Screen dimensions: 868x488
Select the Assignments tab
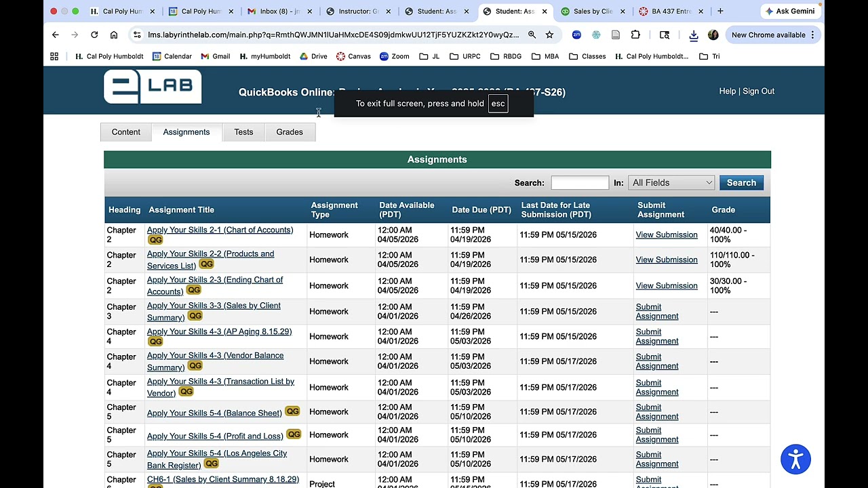click(186, 132)
